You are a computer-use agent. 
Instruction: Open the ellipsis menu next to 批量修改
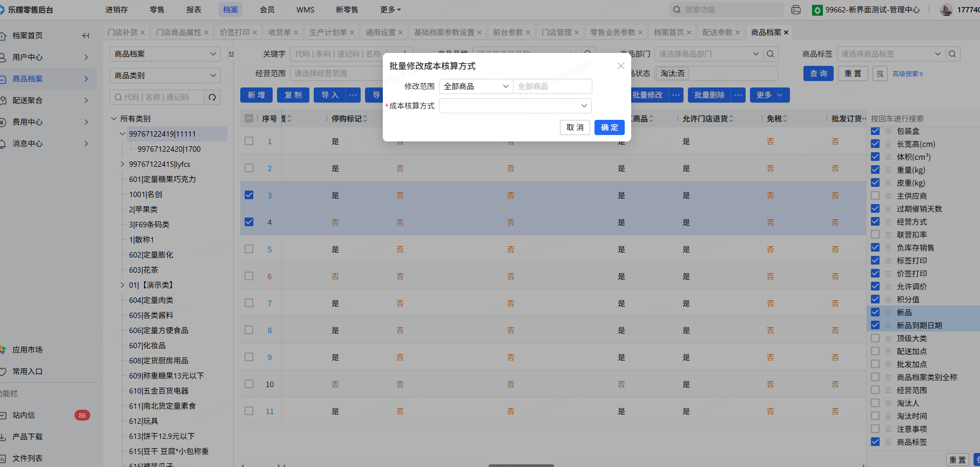coord(676,95)
